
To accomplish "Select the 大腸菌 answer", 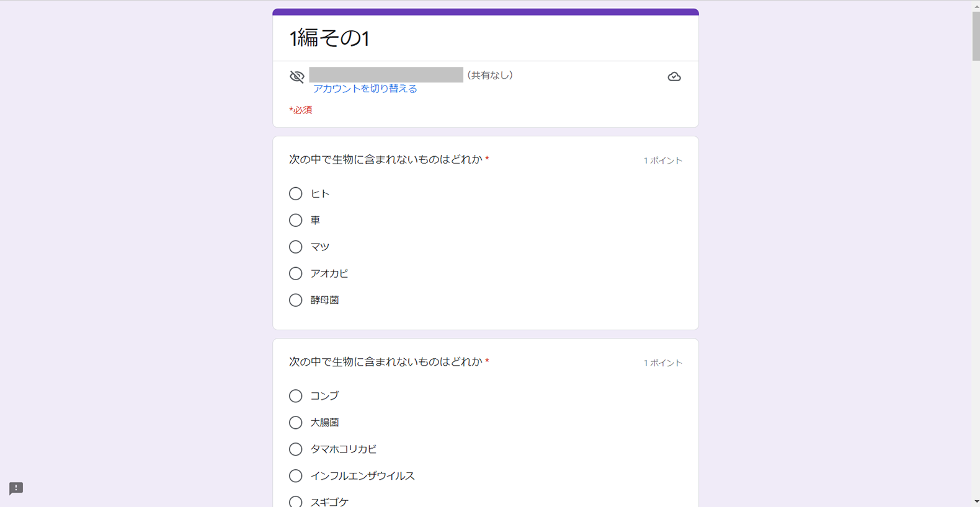I will 296,423.
